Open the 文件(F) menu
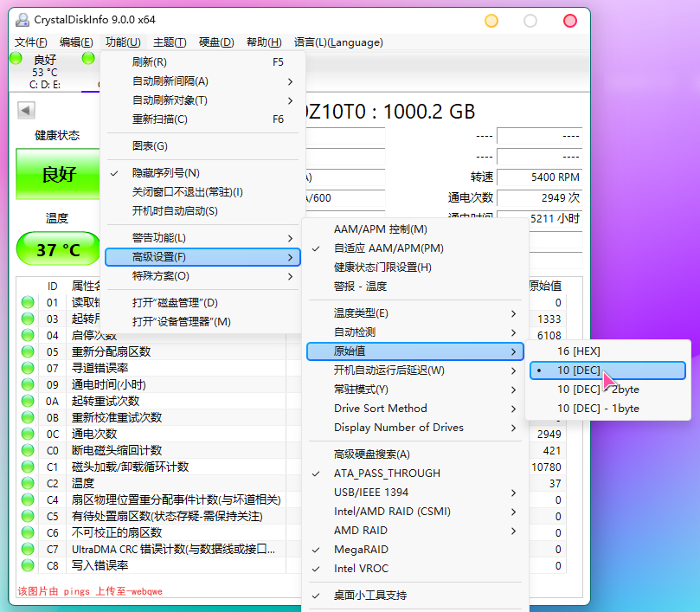The image size is (700, 612). pos(31,42)
